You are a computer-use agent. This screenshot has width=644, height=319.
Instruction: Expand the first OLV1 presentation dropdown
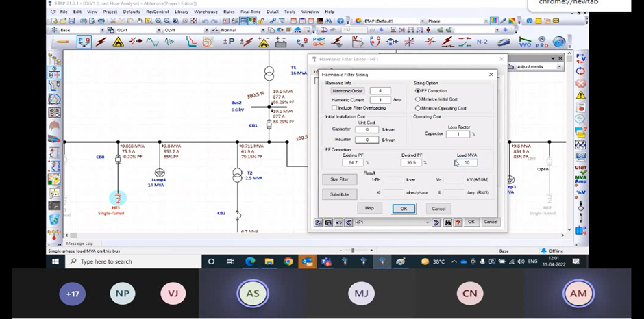159,30
